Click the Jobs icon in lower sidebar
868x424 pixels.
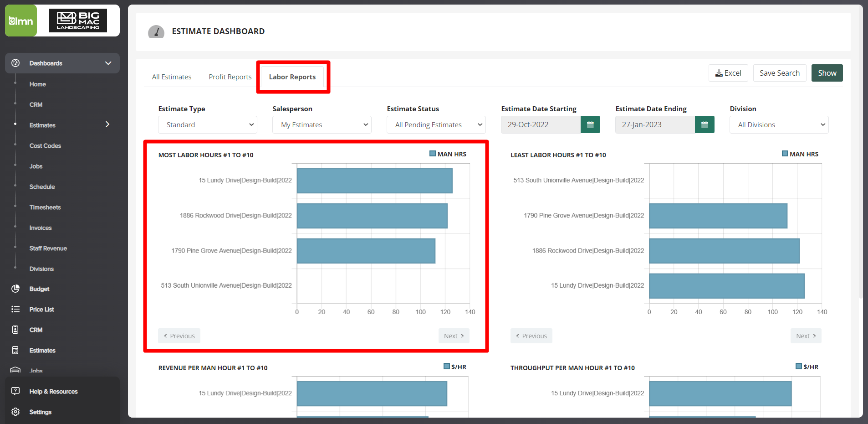pyautogui.click(x=15, y=370)
